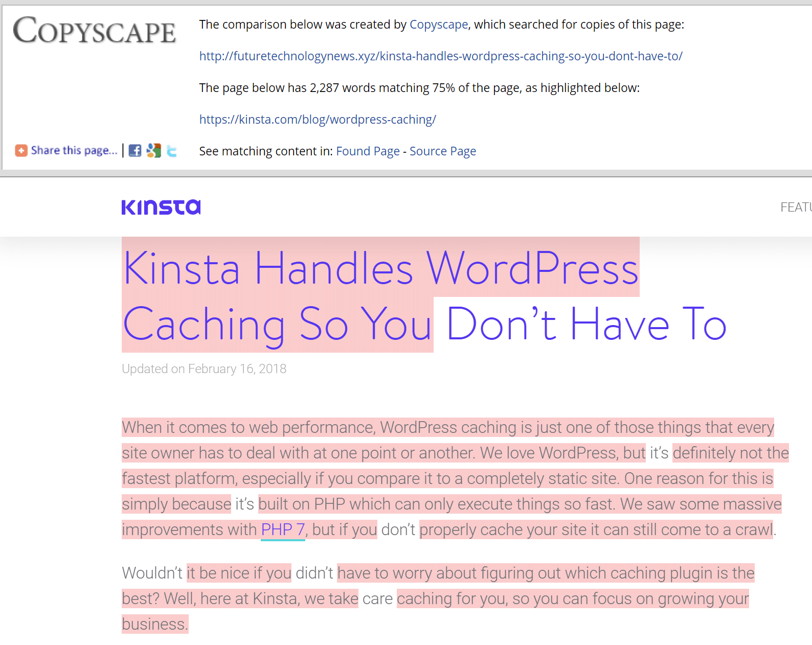812x645 pixels.
Task: Open the partially visible Features menu item
Action: [795, 207]
